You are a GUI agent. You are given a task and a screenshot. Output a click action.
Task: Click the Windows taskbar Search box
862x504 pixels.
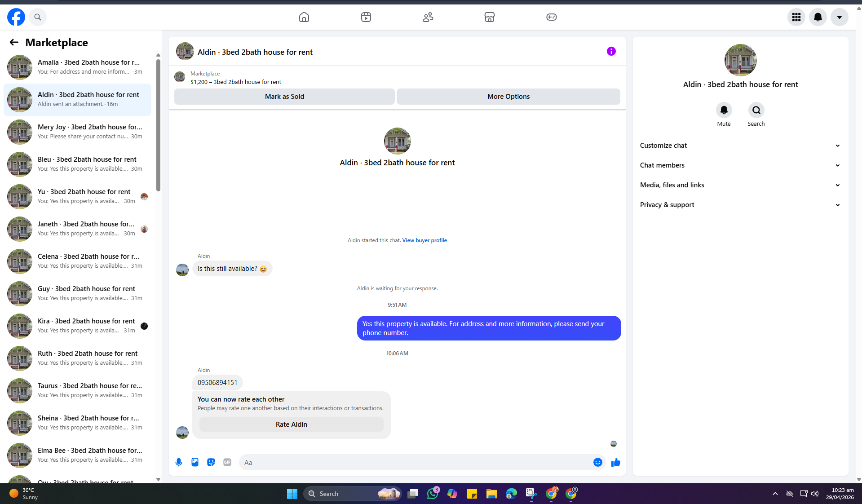pyautogui.click(x=353, y=494)
